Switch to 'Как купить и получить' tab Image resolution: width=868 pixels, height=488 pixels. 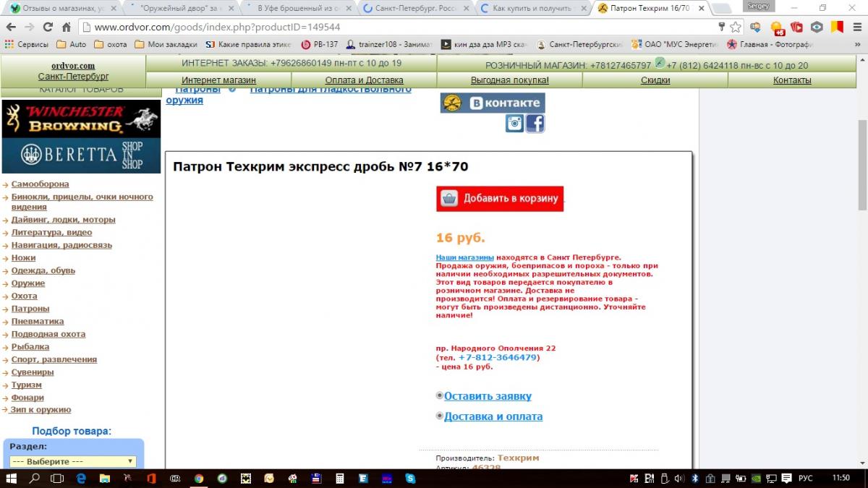[x=532, y=8]
